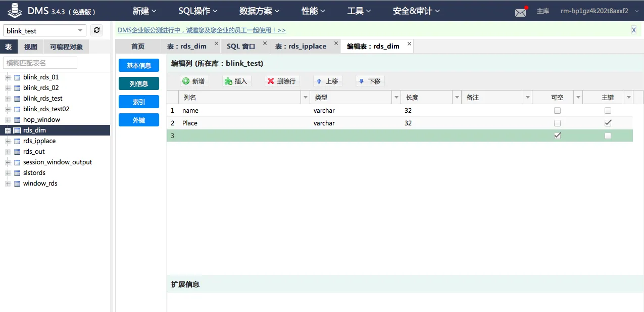The width and height of the screenshot is (644, 312).
Task: Switch to the 视图 sidebar tab
Action: click(31, 47)
